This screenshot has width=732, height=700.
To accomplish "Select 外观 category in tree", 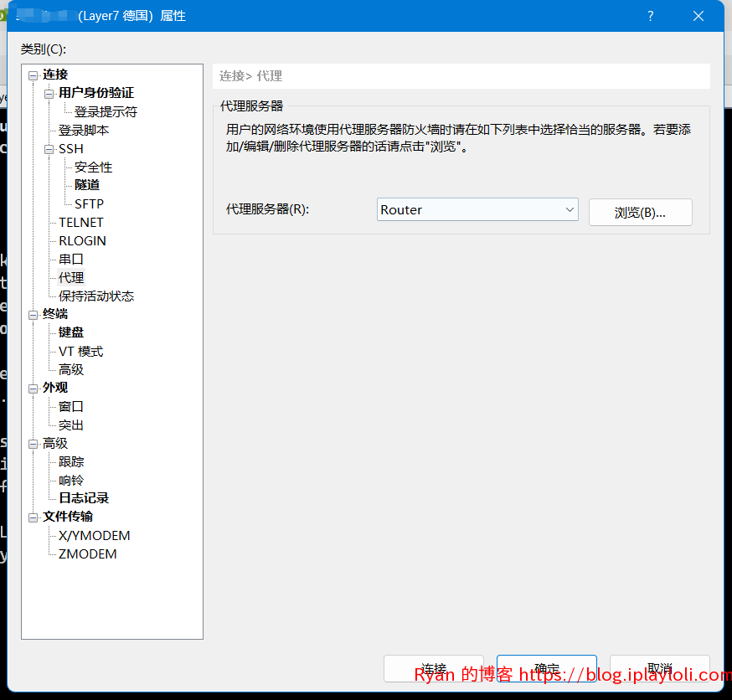I will click(x=55, y=388).
